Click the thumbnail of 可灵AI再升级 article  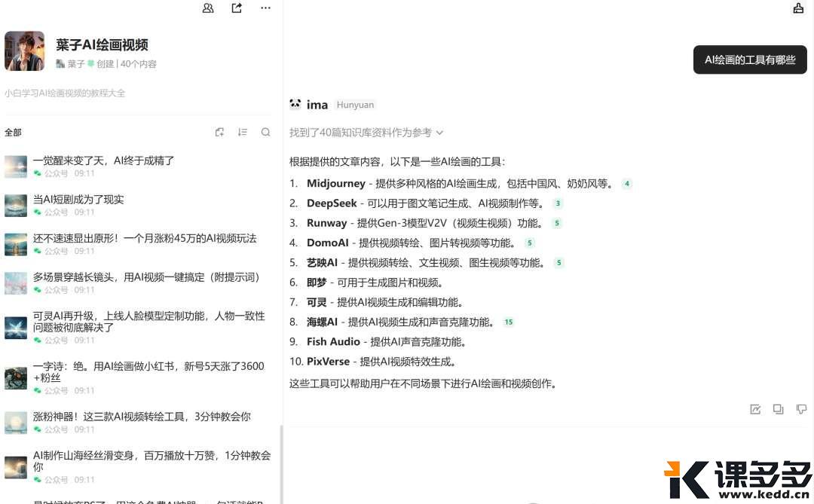[16, 328]
